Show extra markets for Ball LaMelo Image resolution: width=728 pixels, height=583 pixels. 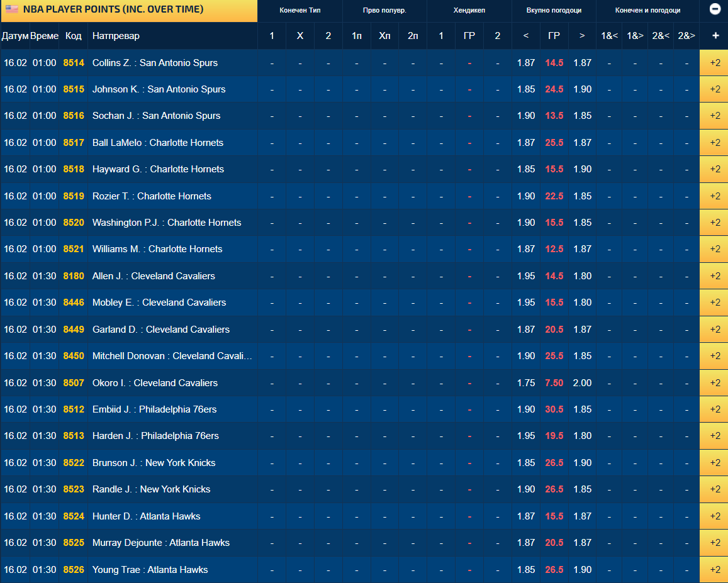click(x=715, y=143)
